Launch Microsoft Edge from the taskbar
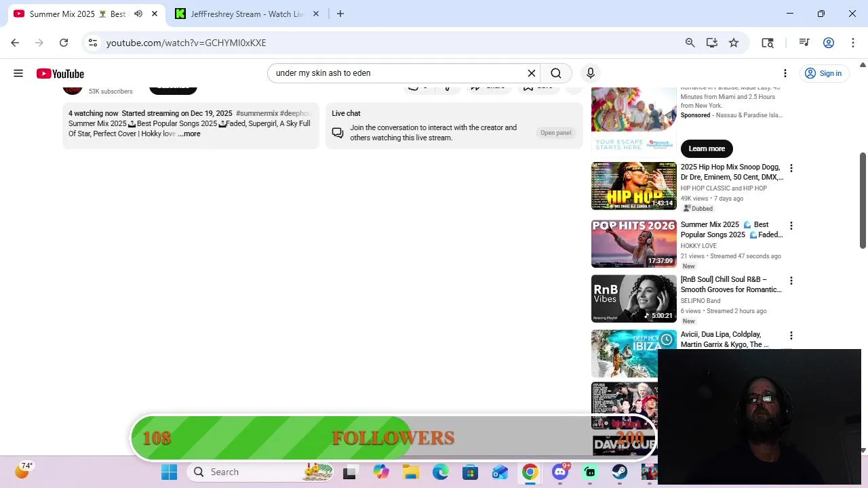 point(440,472)
